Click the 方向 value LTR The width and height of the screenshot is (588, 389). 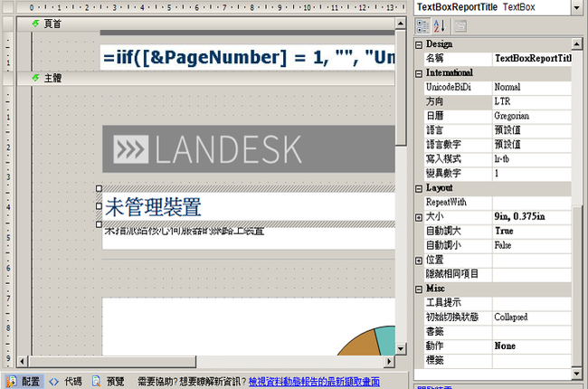[x=532, y=101]
